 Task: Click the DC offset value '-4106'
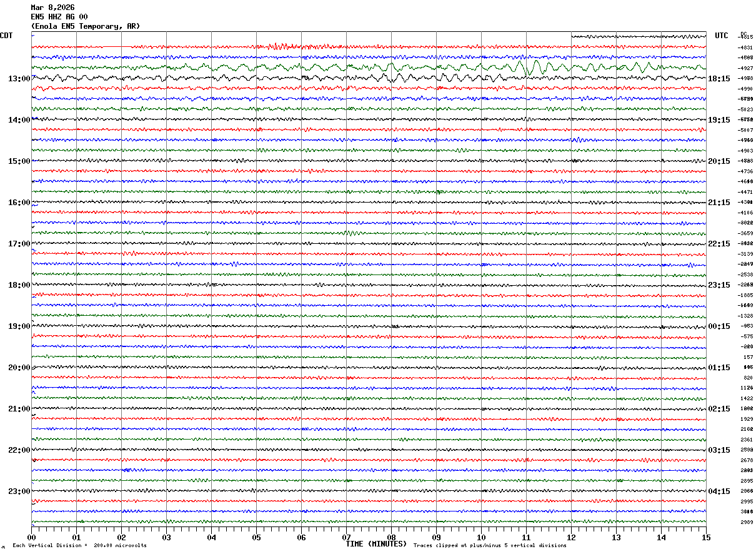tap(745, 213)
